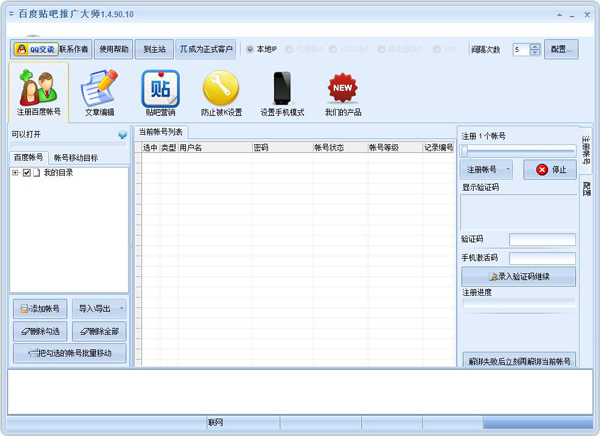
Task: Switch to the 帐号移动目标 tab
Action: pos(76,158)
